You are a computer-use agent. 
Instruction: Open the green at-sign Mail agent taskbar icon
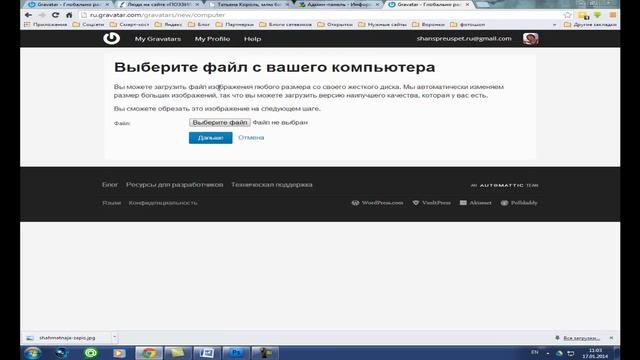point(91,353)
